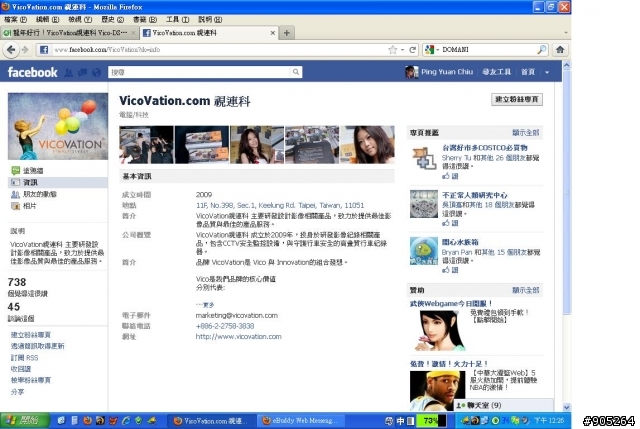Open Facebook messages icon
This screenshot has width=640, height=429.
[x=82, y=72]
